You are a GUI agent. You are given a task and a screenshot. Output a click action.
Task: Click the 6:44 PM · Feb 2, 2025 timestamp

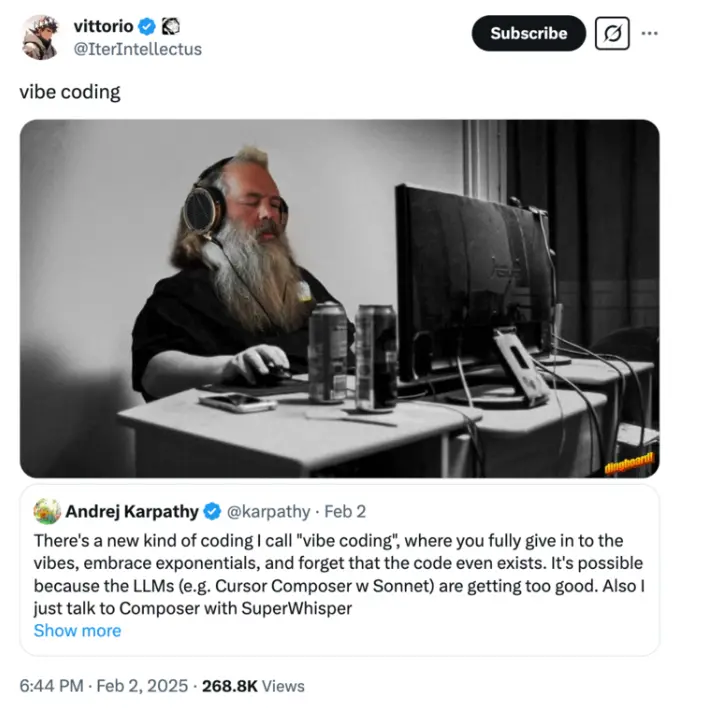tap(104, 686)
